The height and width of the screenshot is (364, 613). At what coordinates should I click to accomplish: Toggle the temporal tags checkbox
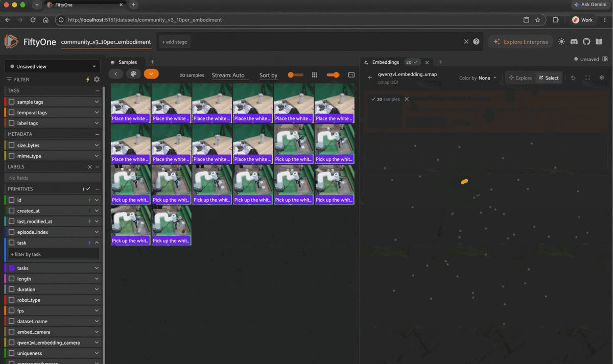pyautogui.click(x=12, y=112)
